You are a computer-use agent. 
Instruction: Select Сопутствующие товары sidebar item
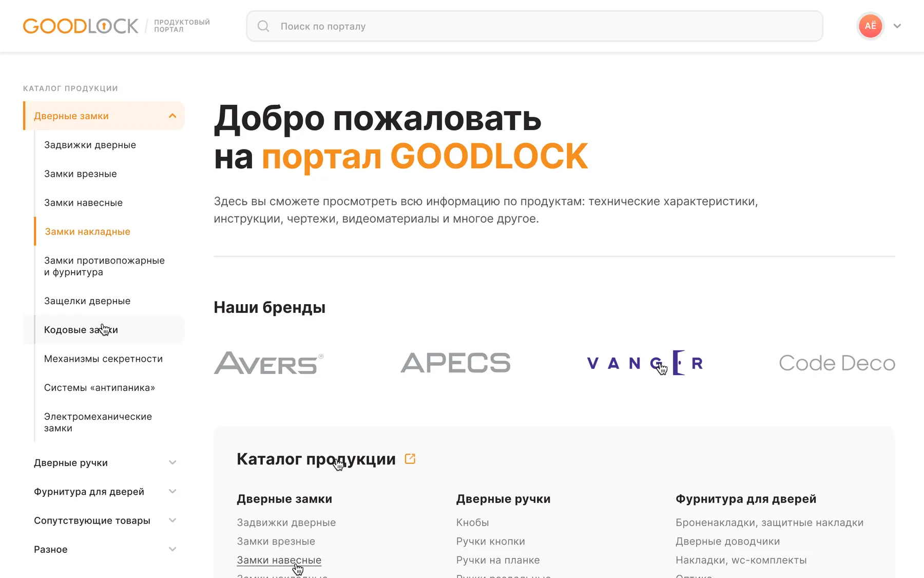[x=92, y=520]
